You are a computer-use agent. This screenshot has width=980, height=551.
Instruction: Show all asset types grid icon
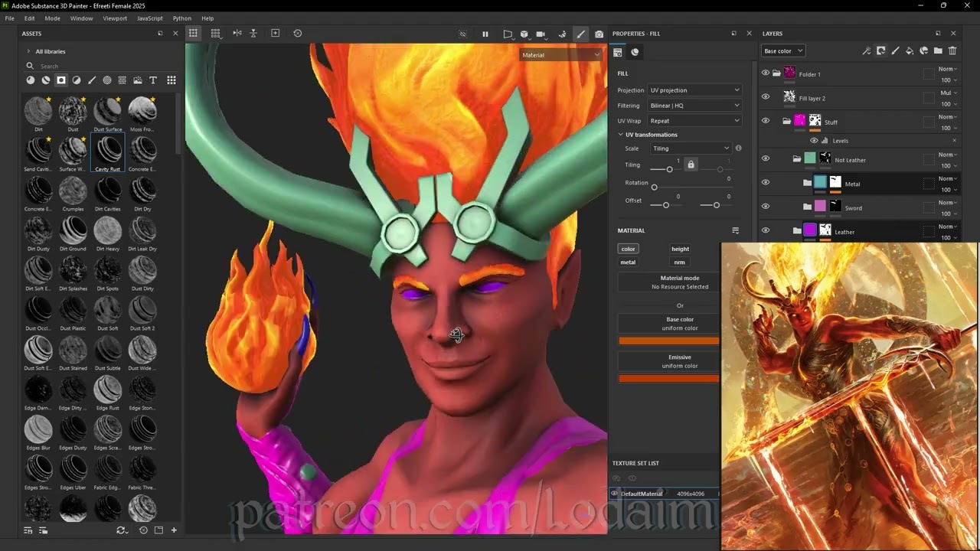[171, 80]
